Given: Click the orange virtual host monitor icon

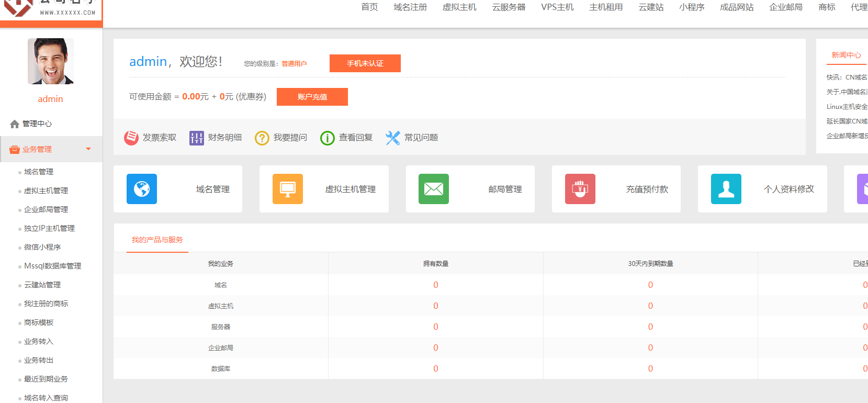Looking at the screenshot, I should (287, 189).
